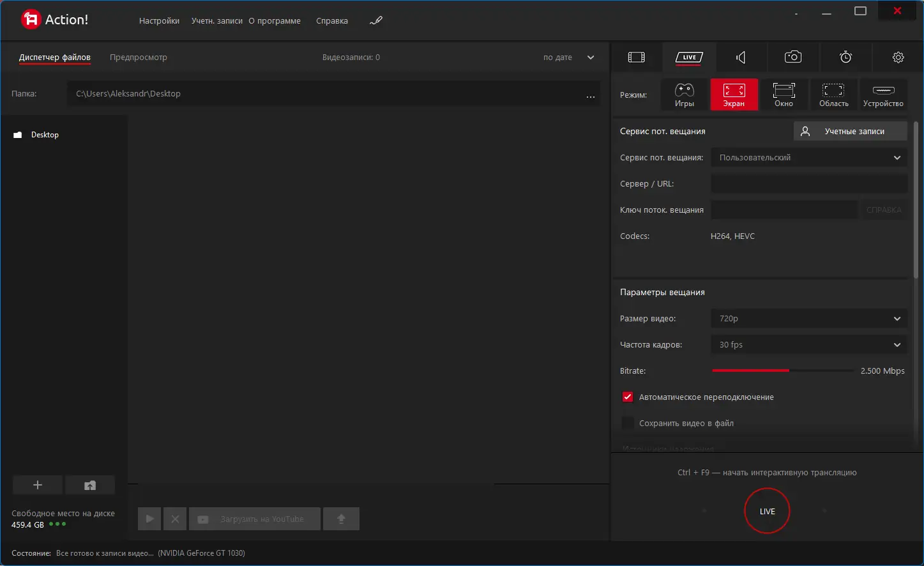Enable Автоматическое переподключение checkbox
The image size is (924, 566).
coord(628,397)
